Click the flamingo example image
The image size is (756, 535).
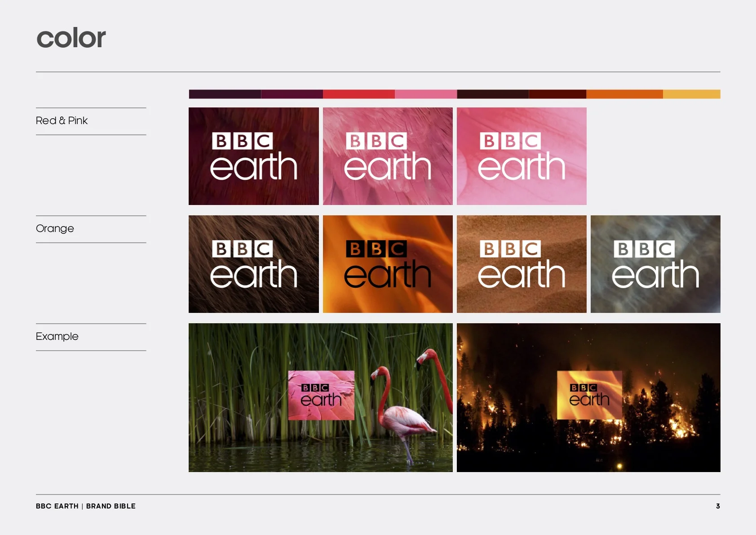pyautogui.click(x=320, y=397)
